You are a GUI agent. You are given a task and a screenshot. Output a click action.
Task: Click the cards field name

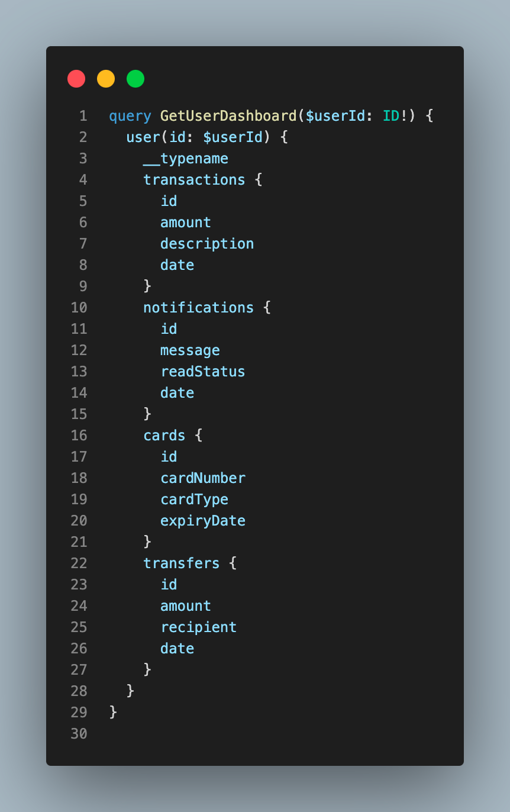(164, 436)
